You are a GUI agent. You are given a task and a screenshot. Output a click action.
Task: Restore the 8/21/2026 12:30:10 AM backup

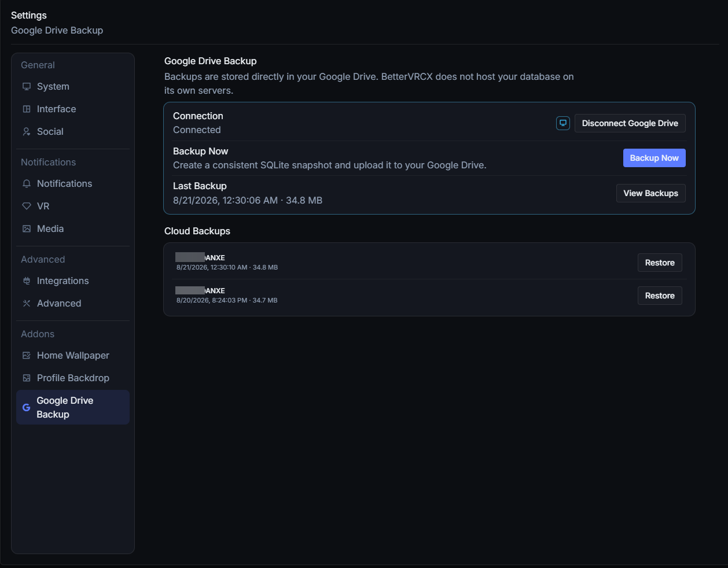pyautogui.click(x=660, y=263)
